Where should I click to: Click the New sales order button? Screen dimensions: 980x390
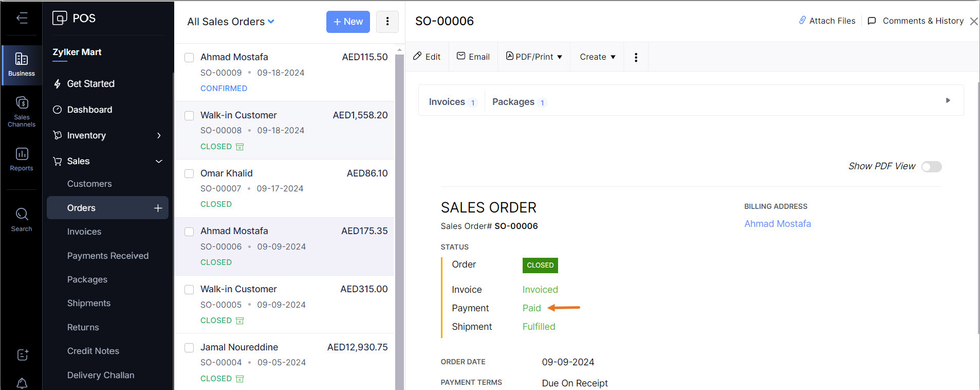pos(348,22)
